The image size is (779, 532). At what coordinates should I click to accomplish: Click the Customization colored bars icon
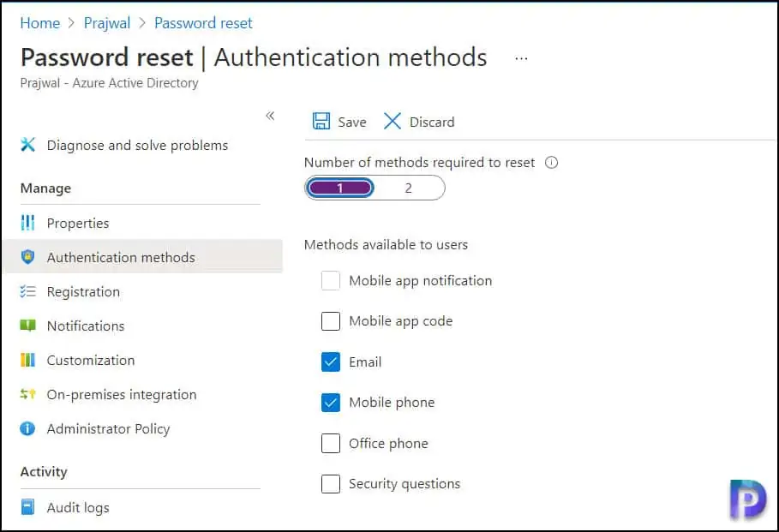click(x=27, y=360)
